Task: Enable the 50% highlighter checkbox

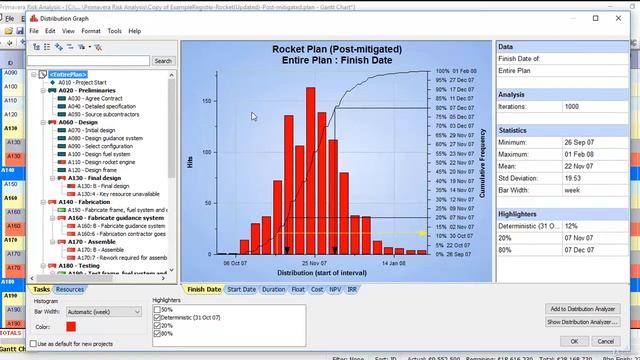Action: coord(157,310)
